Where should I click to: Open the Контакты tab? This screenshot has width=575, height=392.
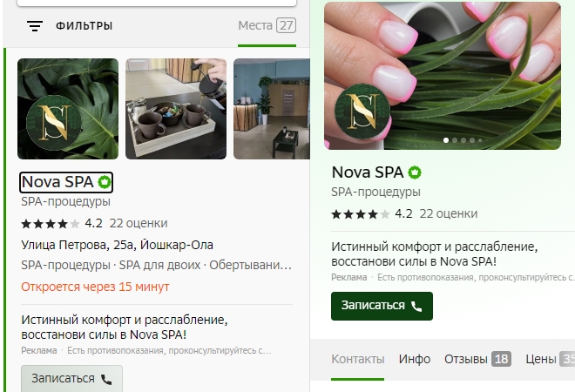coord(357,360)
